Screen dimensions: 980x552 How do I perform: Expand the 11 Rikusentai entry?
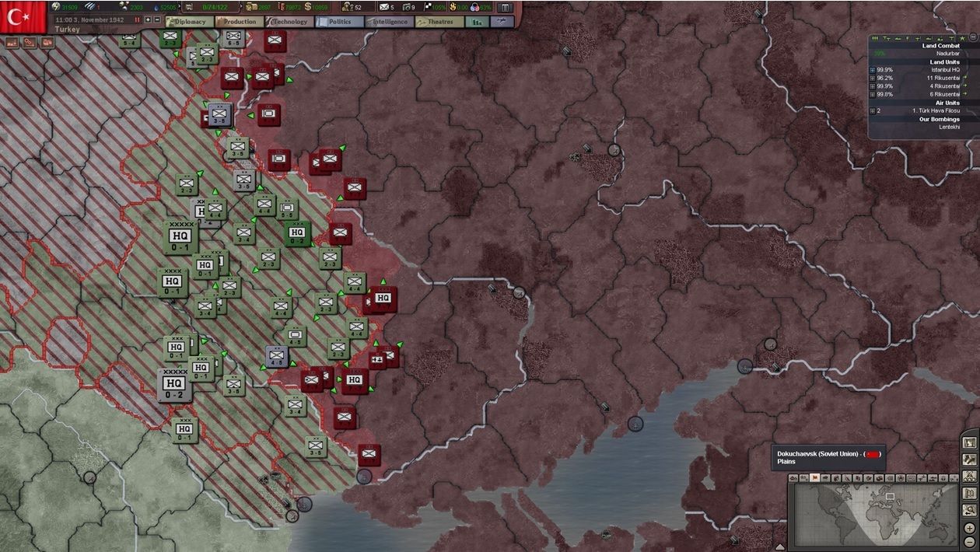point(873,78)
